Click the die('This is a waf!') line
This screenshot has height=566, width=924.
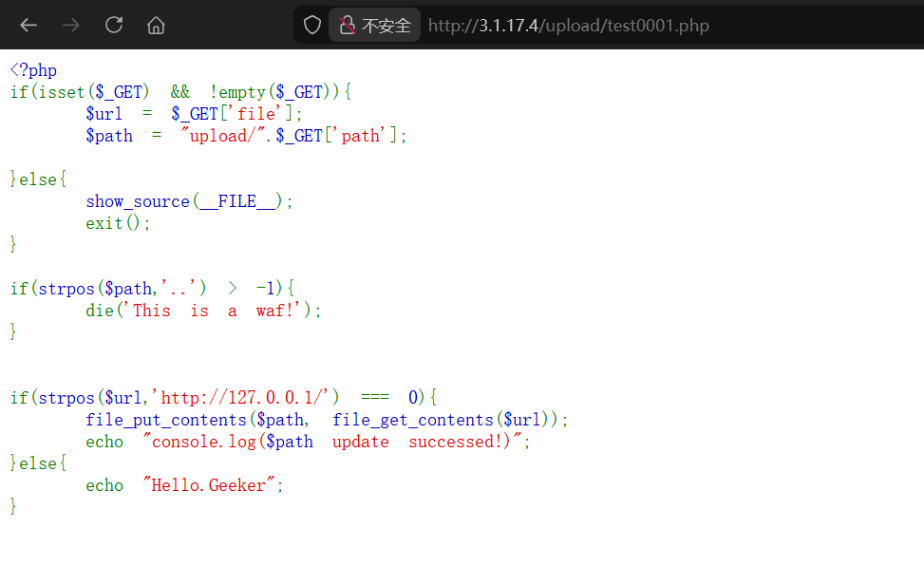[x=203, y=311]
